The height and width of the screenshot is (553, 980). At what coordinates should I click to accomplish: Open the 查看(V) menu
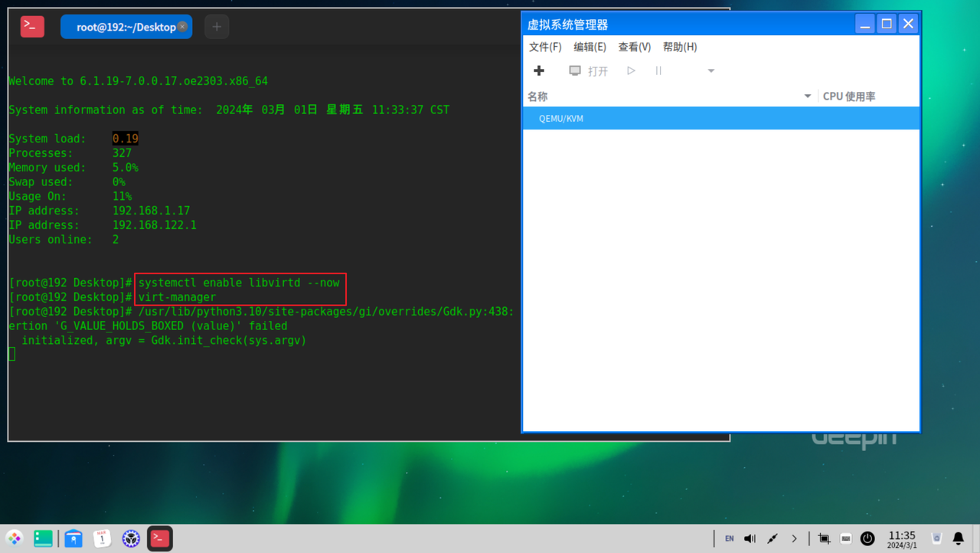(x=634, y=47)
